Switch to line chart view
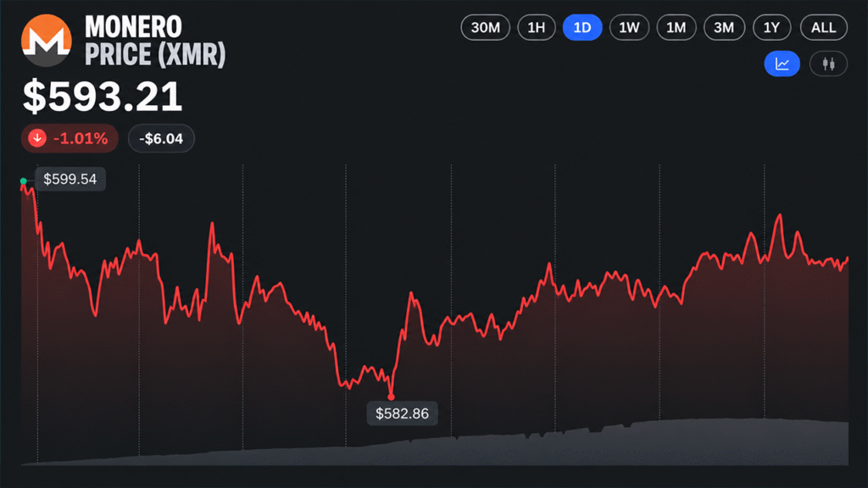This screenshot has height=488, width=868. [x=782, y=64]
